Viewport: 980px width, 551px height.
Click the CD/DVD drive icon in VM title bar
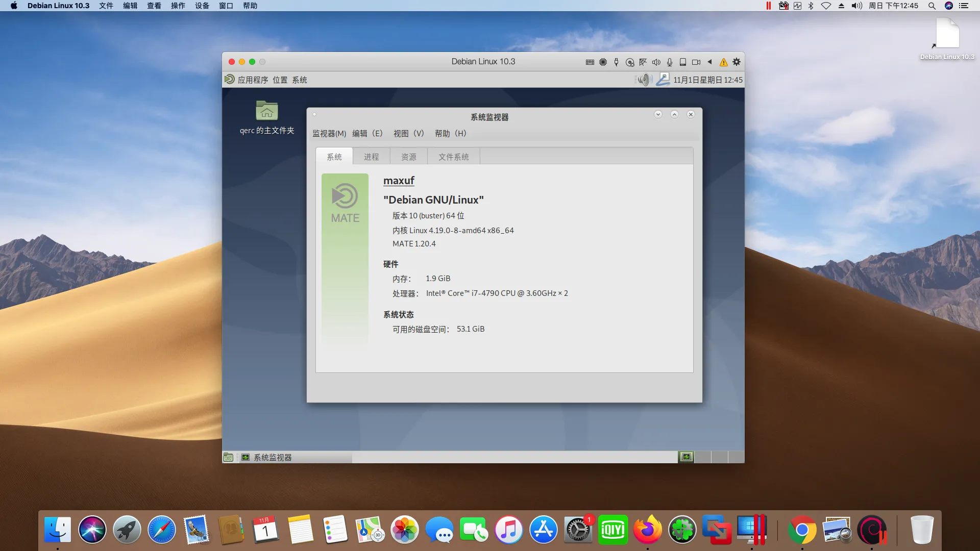click(x=630, y=62)
